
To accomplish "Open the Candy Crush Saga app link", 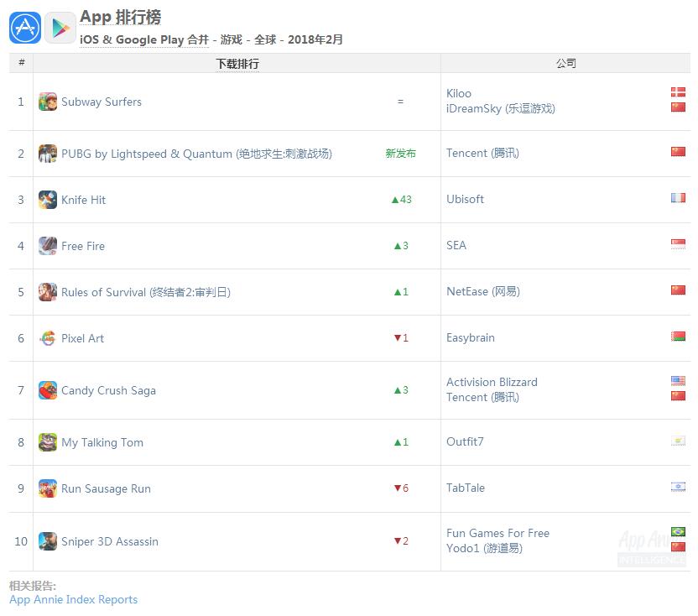I will (108, 390).
